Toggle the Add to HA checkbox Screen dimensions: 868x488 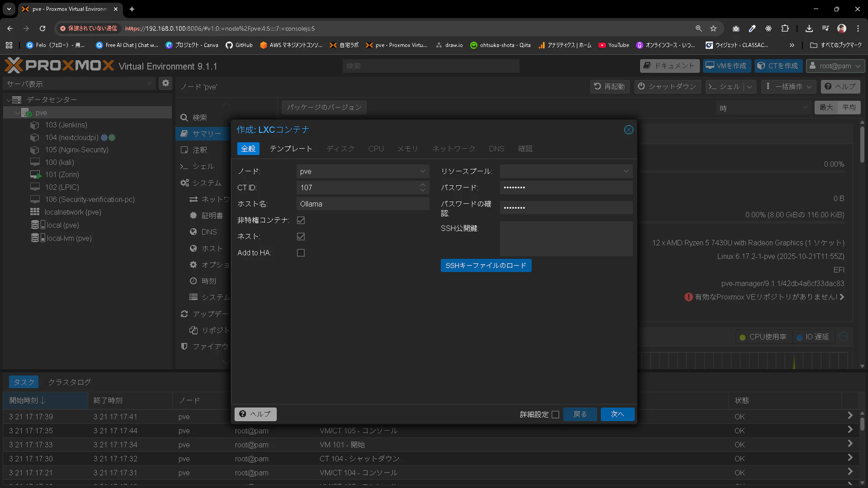point(301,253)
